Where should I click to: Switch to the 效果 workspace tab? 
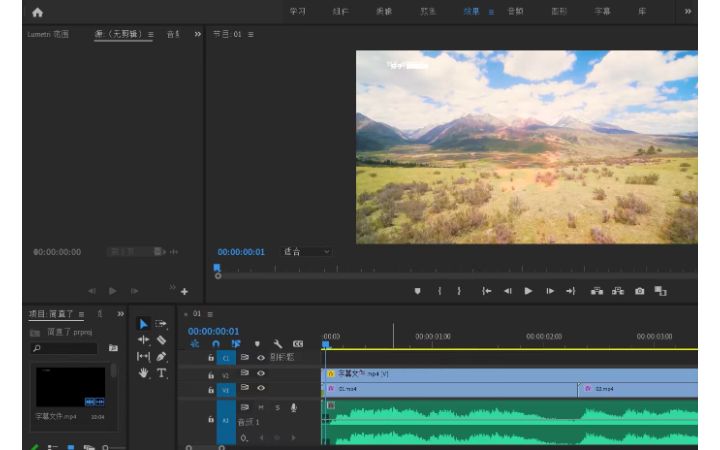click(471, 12)
